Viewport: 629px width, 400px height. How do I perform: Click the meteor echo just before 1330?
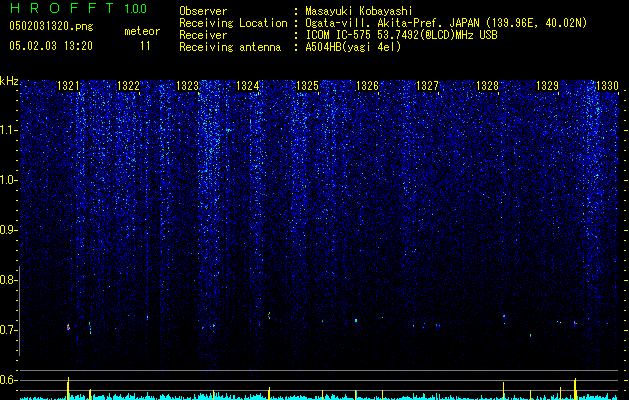point(575,323)
